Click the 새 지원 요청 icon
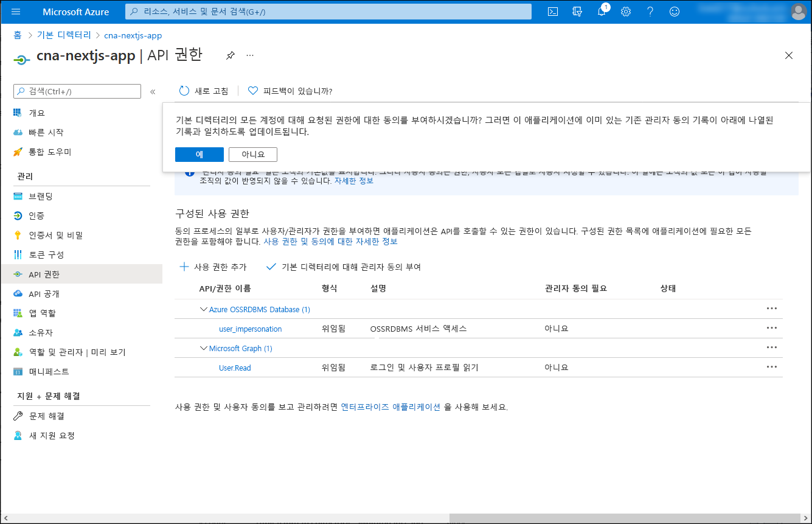Viewport: 812px width, 524px height. [18, 436]
